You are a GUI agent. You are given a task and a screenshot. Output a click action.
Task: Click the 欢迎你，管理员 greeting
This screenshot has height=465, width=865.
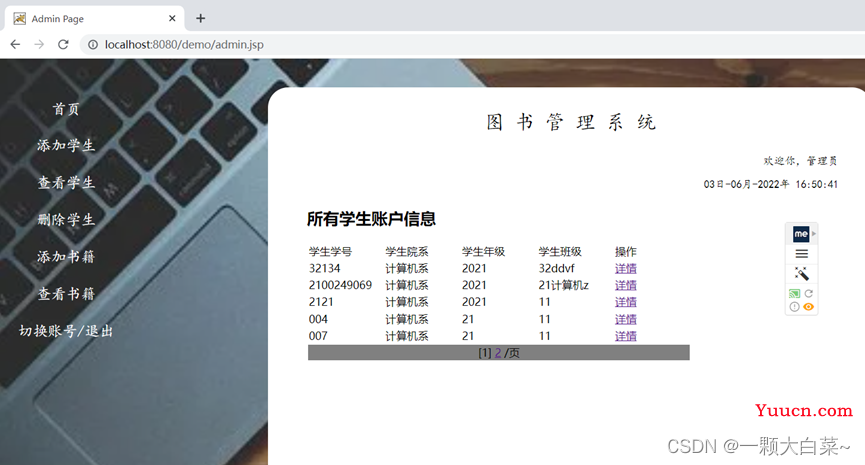pos(800,161)
